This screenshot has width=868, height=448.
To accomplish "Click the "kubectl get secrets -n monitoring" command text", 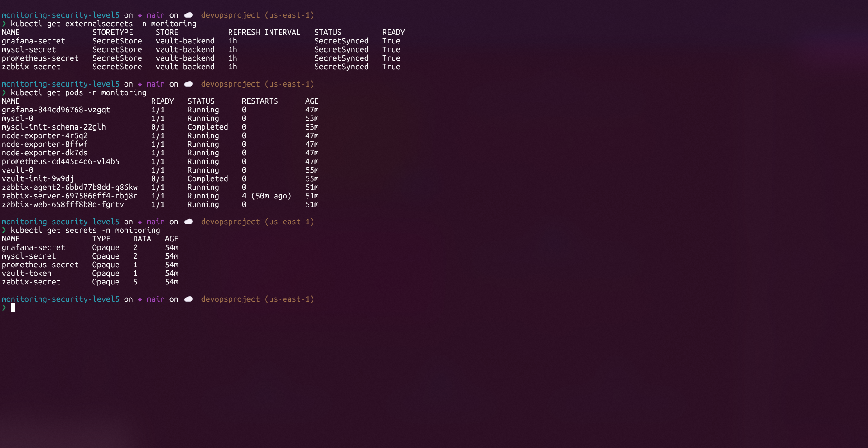I will 85,230.
